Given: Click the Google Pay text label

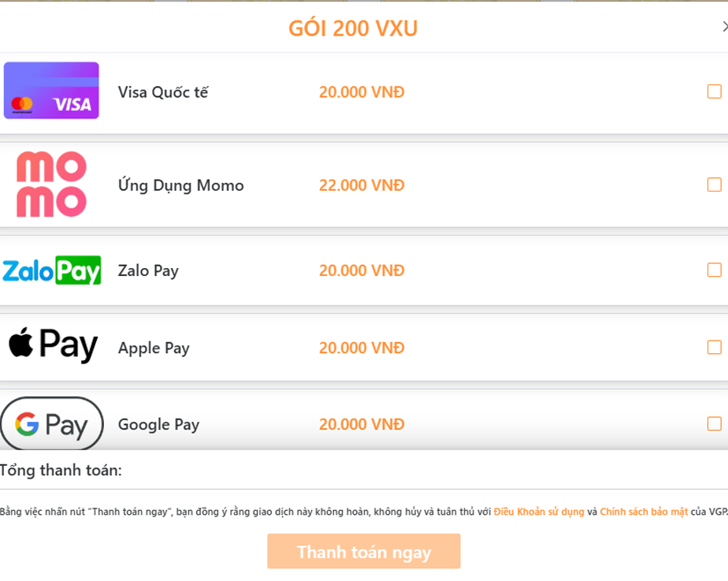Looking at the screenshot, I should coord(158,424).
